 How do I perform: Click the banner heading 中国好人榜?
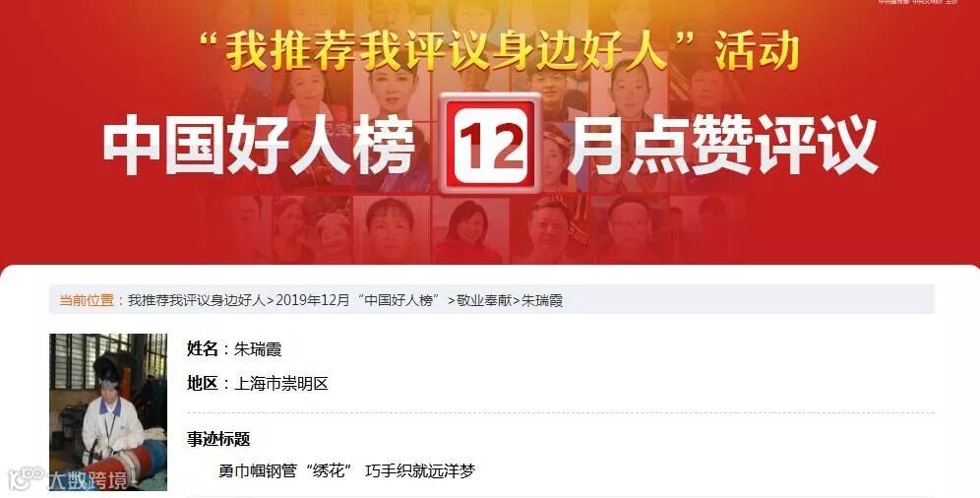tap(258, 146)
